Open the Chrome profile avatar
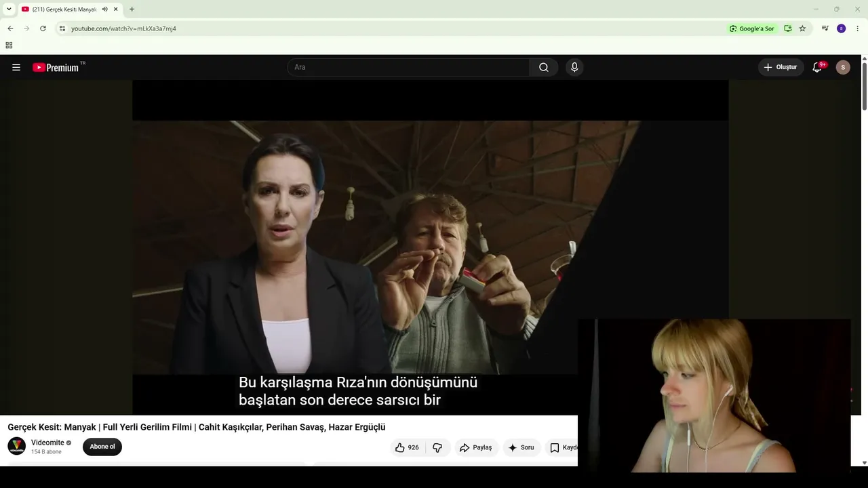The width and height of the screenshot is (868, 488). pos(841,28)
